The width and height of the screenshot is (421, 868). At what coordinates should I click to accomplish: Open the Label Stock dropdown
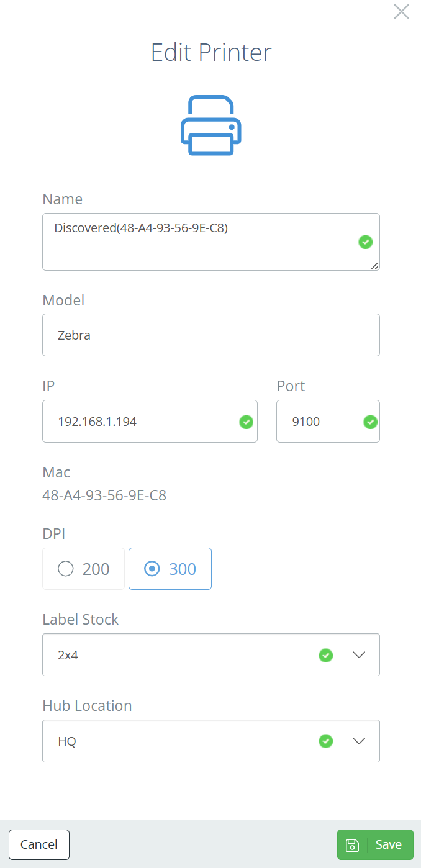click(359, 655)
